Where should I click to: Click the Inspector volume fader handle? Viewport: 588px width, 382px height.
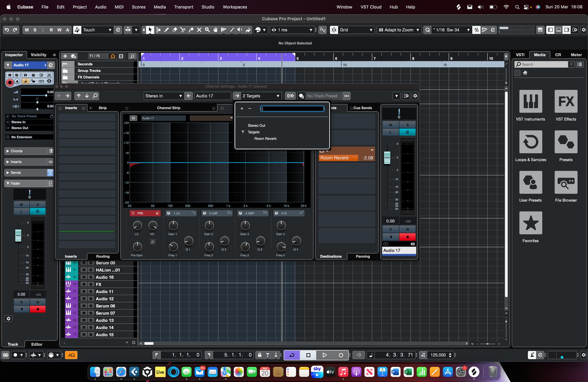(x=18, y=235)
